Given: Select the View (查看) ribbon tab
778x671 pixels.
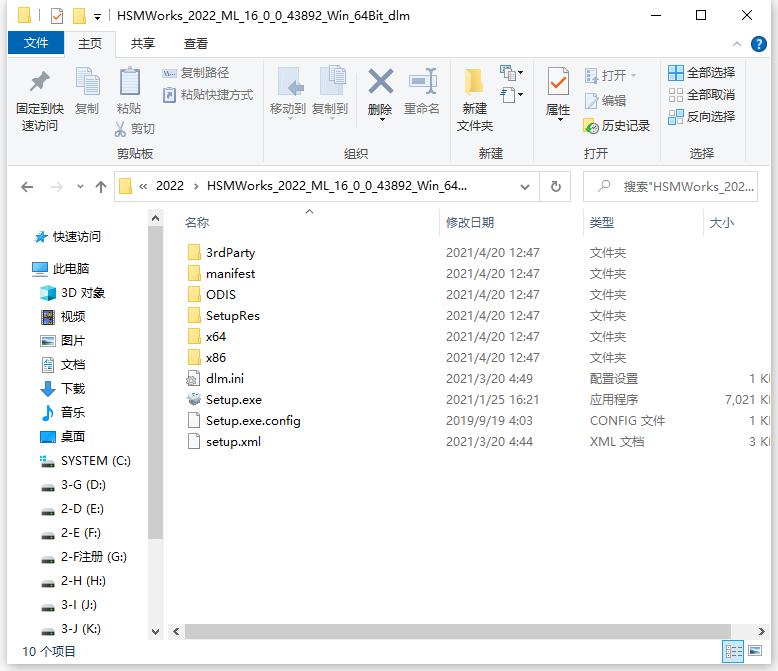Looking at the screenshot, I should [x=195, y=44].
